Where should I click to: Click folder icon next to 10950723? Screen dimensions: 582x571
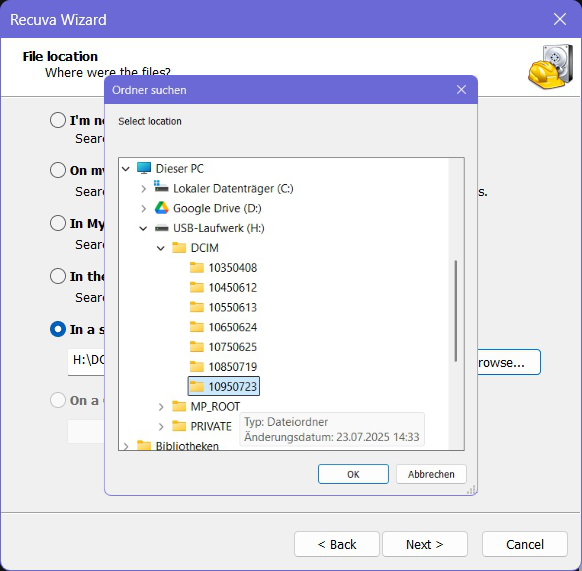[197, 386]
